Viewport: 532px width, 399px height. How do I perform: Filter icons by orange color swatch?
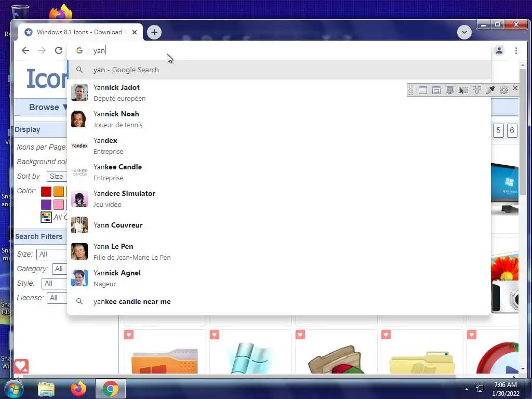(59, 191)
